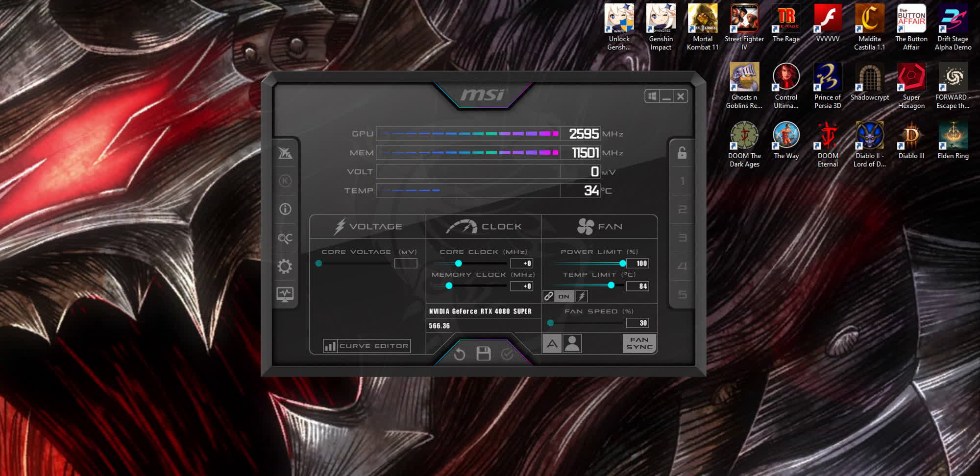The height and width of the screenshot is (476, 980).
Task: Select Elden Ring desktop icon
Action: point(953,141)
